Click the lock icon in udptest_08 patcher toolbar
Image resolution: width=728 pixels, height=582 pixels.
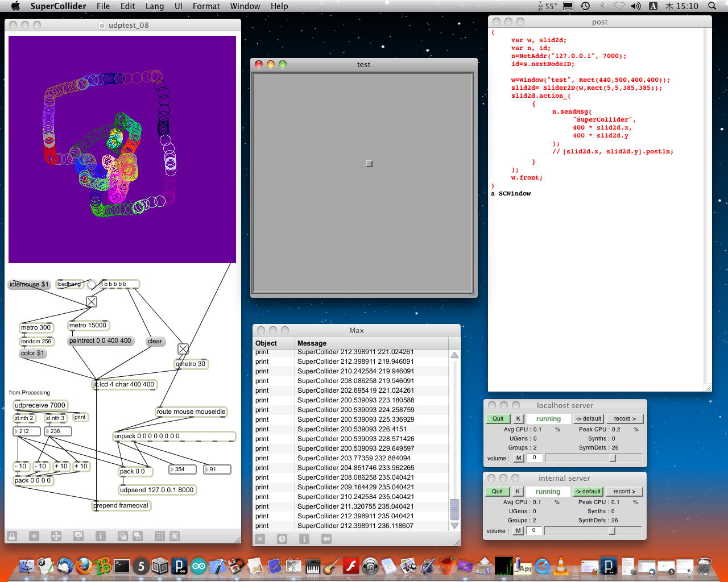tap(12, 536)
